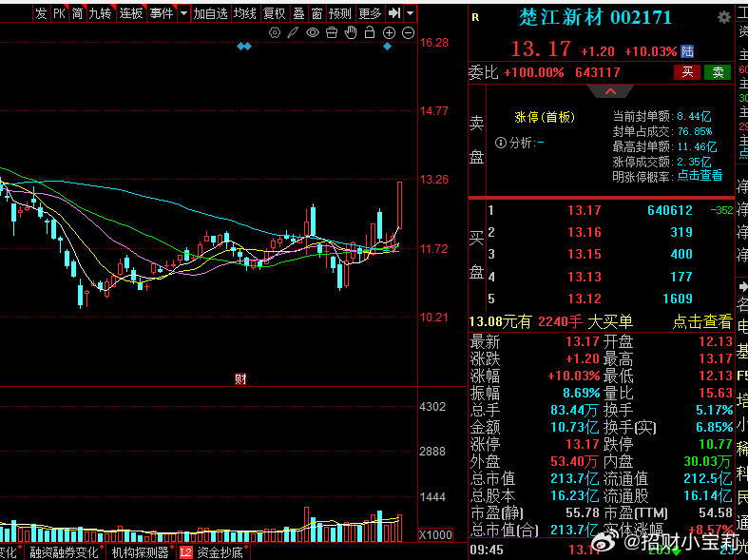Click buy level 1 price 13.17
The width and height of the screenshot is (748, 560).
[x=585, y=210]
